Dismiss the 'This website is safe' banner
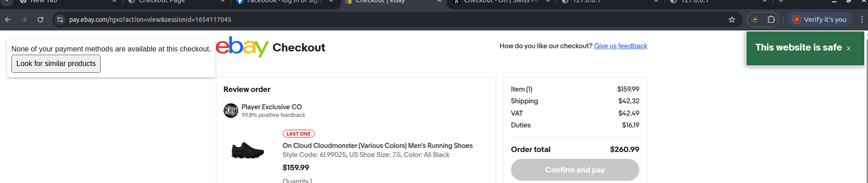The image size is (868, 183). tap(848, 48)
